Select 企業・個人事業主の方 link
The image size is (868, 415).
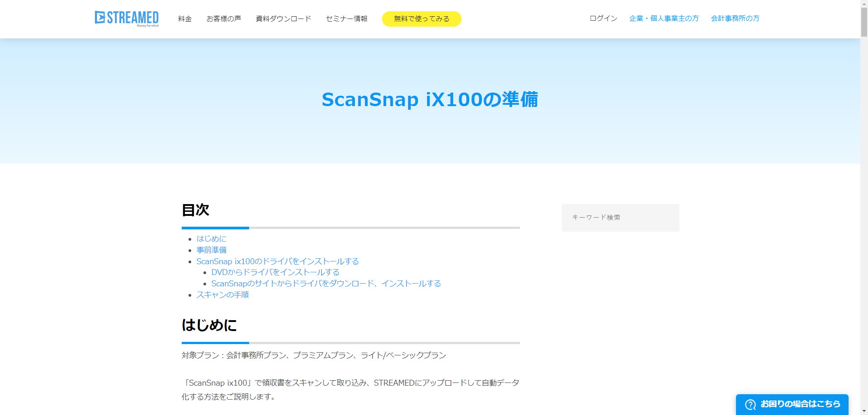(x=664, y=19)
